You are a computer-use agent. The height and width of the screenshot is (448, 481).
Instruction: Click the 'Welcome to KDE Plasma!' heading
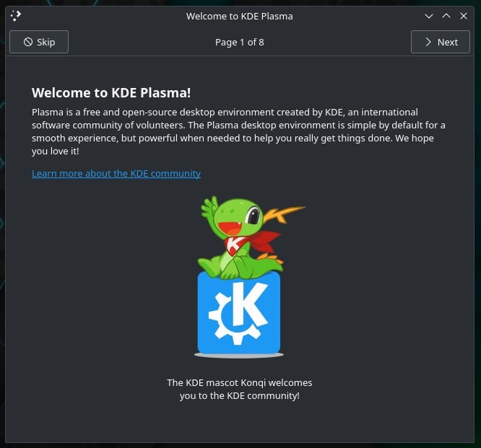(x=111, y=92)
